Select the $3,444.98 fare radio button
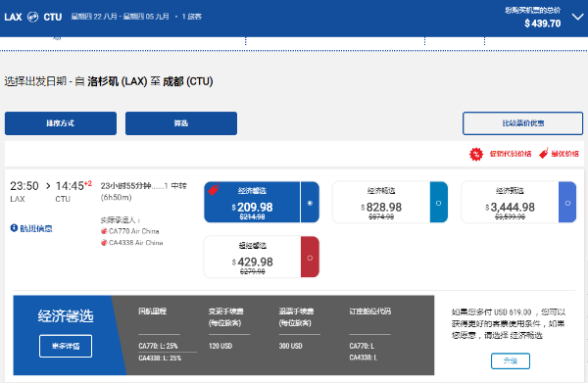588x383 pixels. 567,203
